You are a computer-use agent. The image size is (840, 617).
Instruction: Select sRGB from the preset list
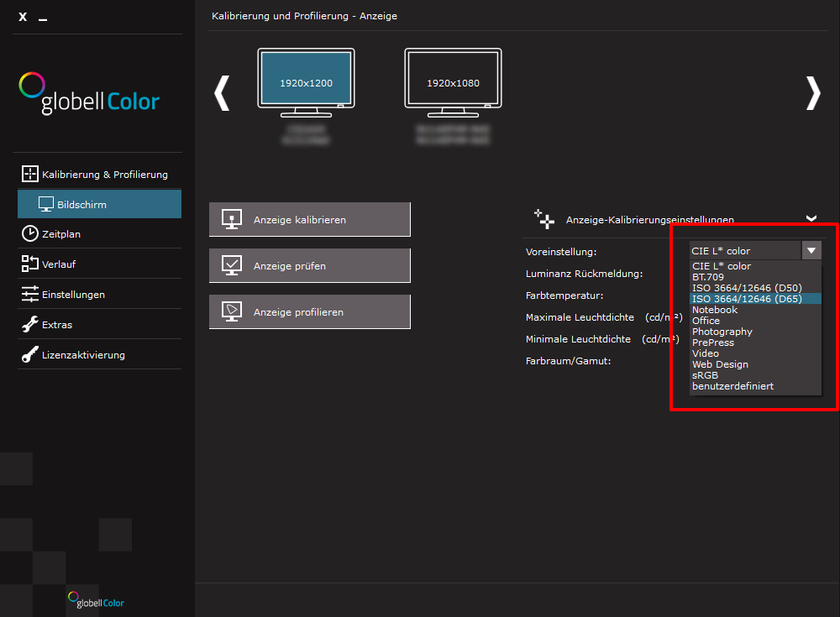click(x=706, y=375)
